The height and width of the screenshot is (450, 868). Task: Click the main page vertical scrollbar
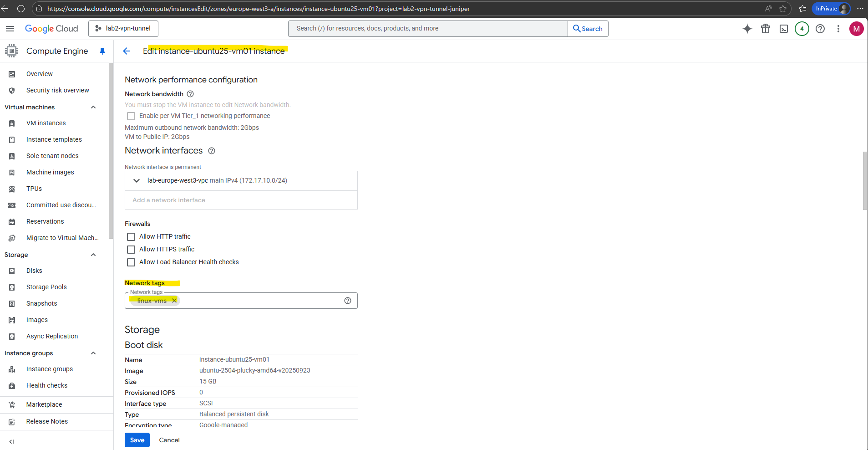[x=865, y=181]
